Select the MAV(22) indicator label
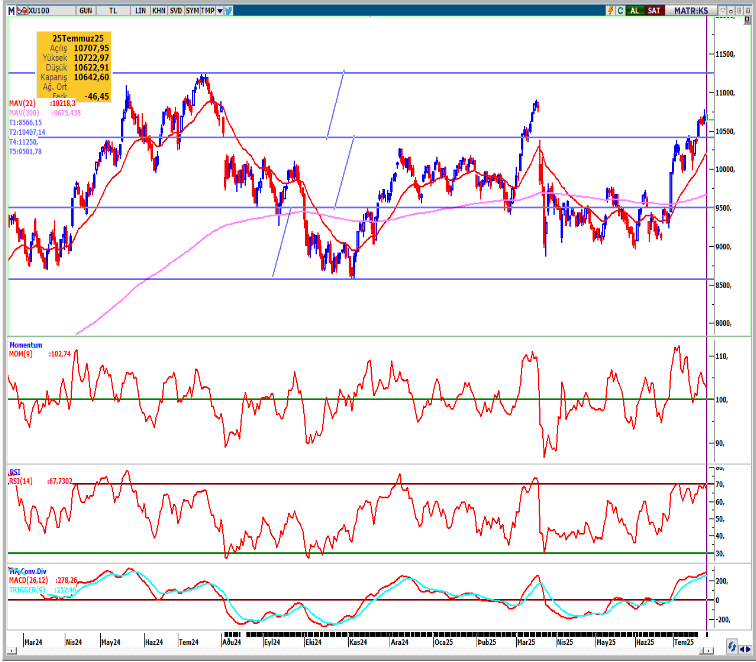The width and height of the screenshot is (756, 662). click(22, 103)
